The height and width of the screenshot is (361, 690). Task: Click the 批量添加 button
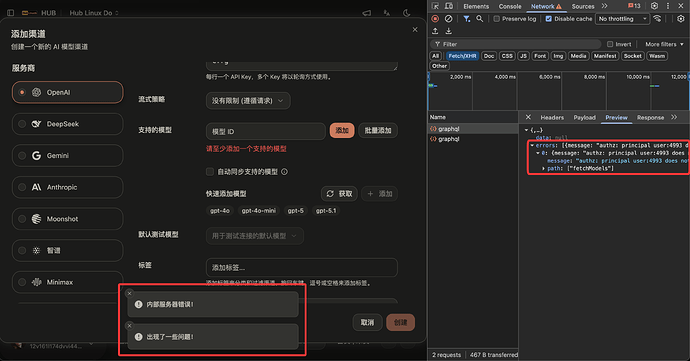378,130
